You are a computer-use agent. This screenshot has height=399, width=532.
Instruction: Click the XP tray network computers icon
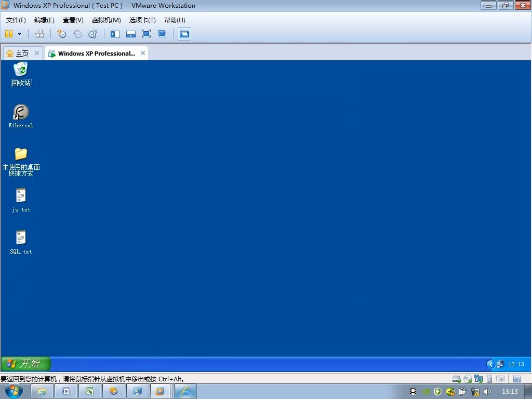pyautogui.click(x=500, y=364)
